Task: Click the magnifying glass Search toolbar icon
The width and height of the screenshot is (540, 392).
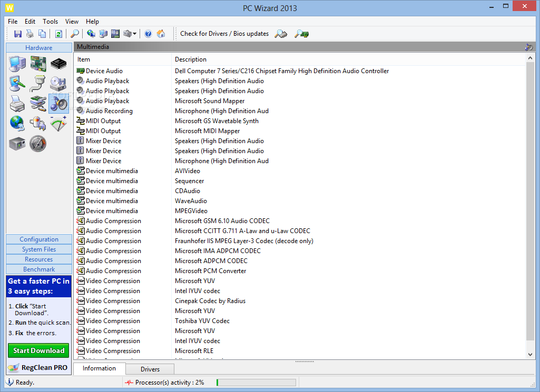Action: click(74, 34)
